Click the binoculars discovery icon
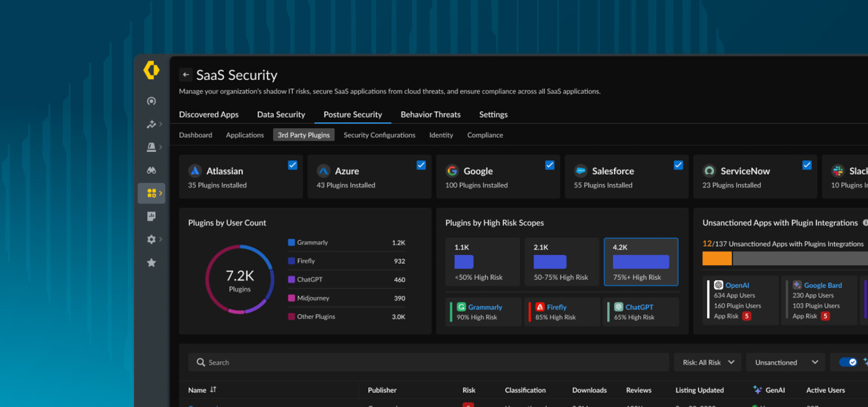 [x=151, y=170]
